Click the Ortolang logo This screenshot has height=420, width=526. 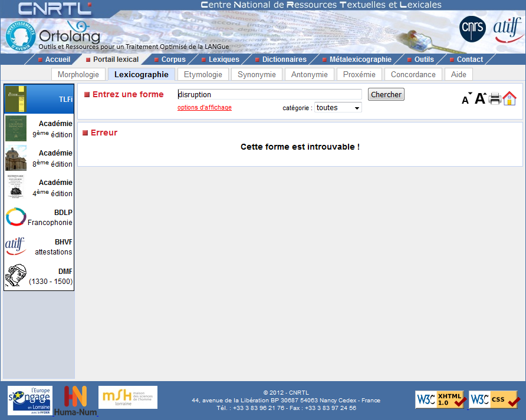pyautogui.click(x=70, y=34)
